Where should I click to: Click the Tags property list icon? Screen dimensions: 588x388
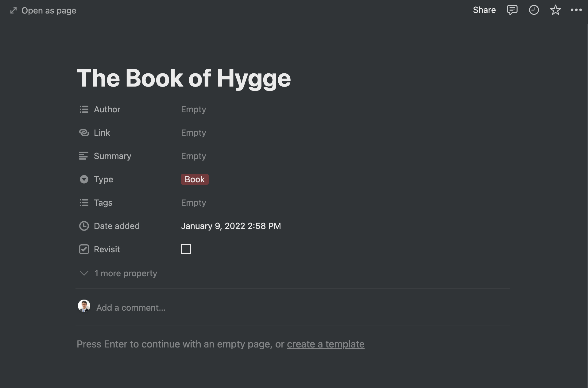pos(84,203)
